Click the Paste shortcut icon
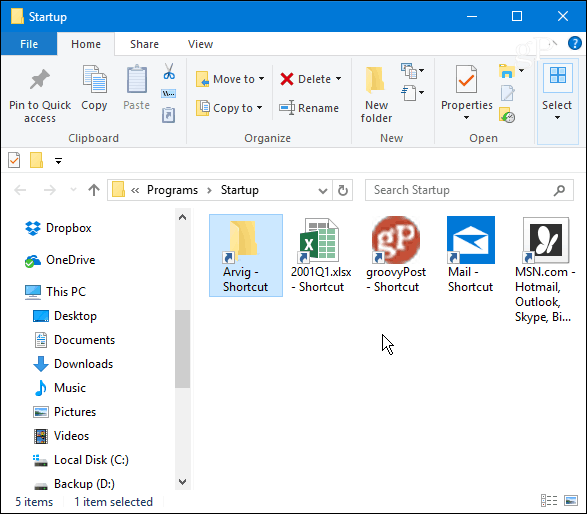This screenshot has height=514, width=587. (168, 115)
